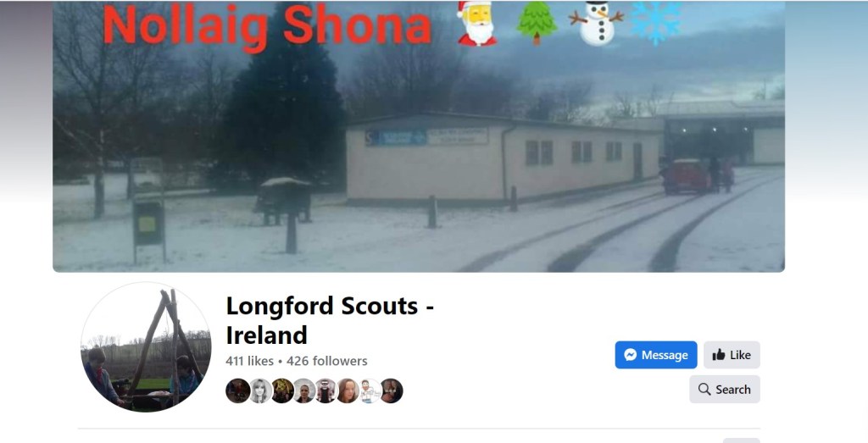Open the snowy Nollaig Shona cover photo
The width and height of the screenshot is (868, 443).
pyautogui.click(x=419, y=136)
